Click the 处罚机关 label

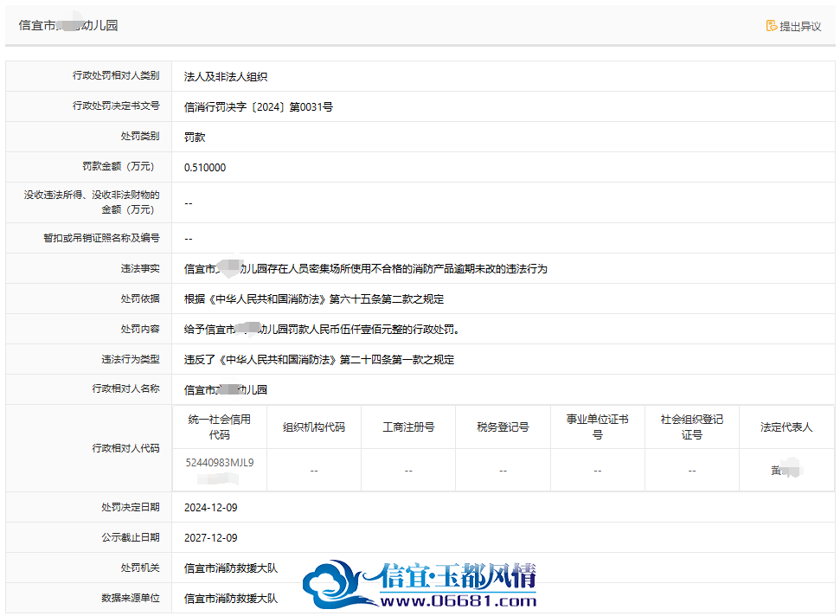[x=140, y=568]
